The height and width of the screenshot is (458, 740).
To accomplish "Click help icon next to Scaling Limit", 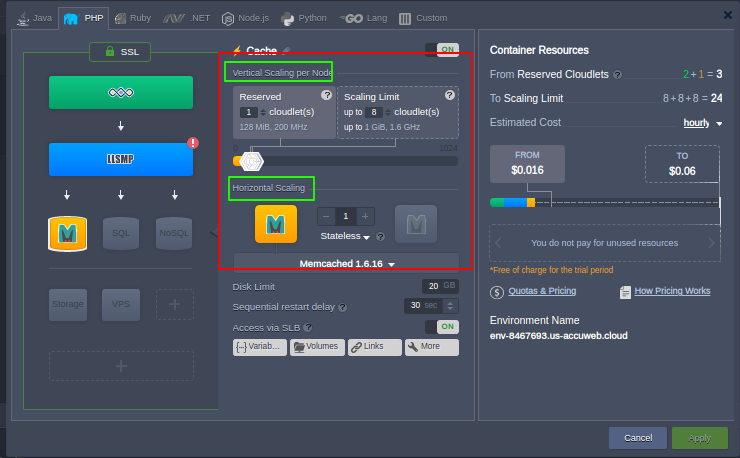I will 449,95.
